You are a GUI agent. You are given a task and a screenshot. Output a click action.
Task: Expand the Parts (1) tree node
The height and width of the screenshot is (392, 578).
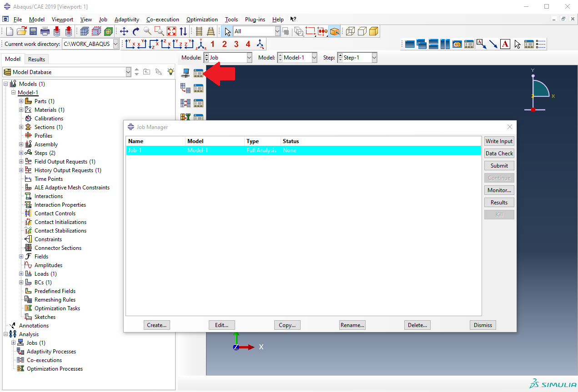click(x=21, y=101)
